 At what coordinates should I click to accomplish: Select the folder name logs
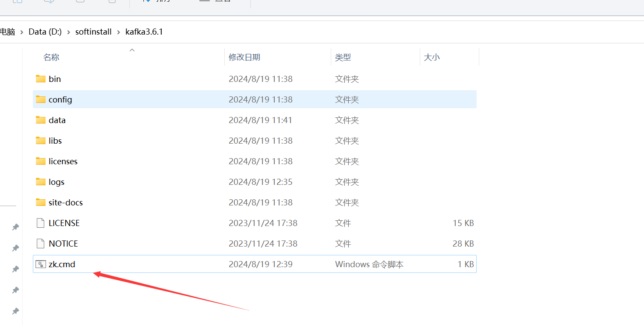point(57,182)
